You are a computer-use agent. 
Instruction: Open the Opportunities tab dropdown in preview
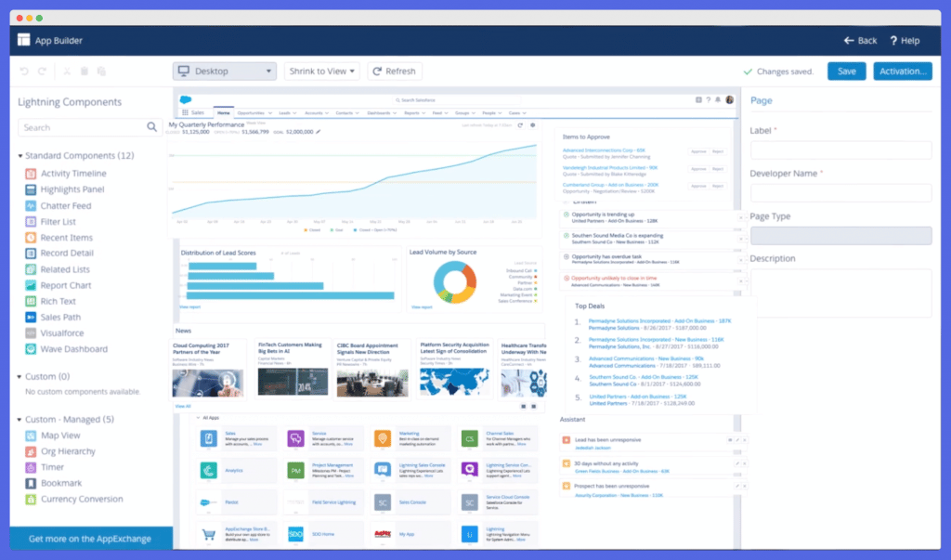[270, 113]
